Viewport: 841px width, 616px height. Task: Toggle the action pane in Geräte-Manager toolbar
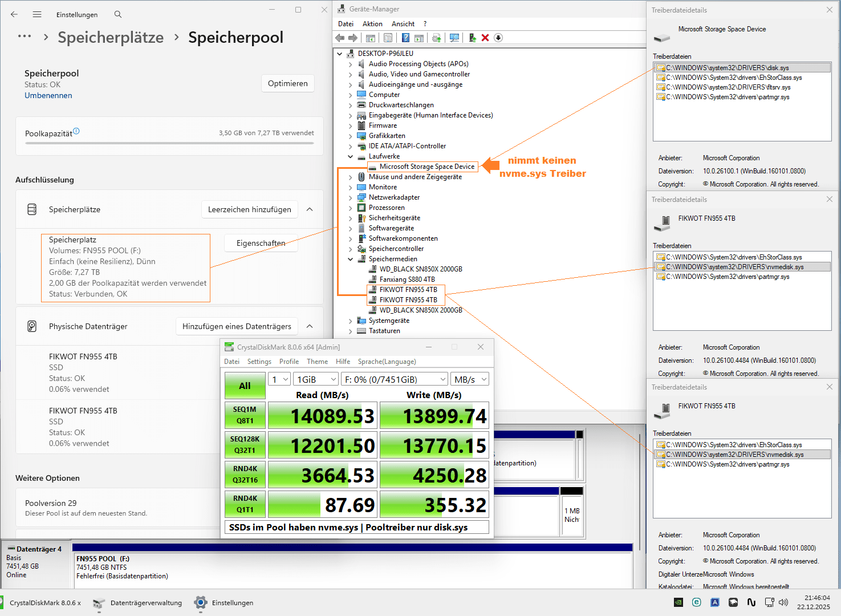(x=419, y=38)
